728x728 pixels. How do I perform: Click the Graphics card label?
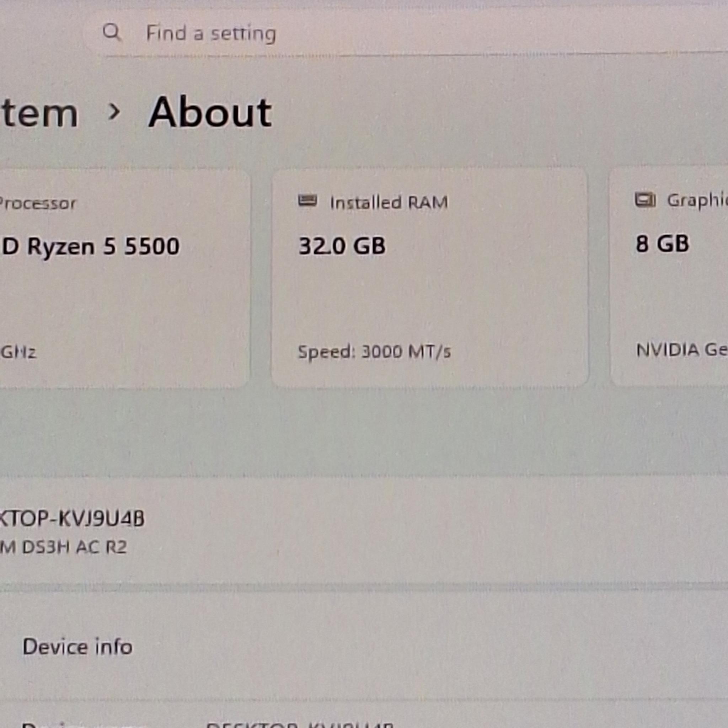click(697, 201)
